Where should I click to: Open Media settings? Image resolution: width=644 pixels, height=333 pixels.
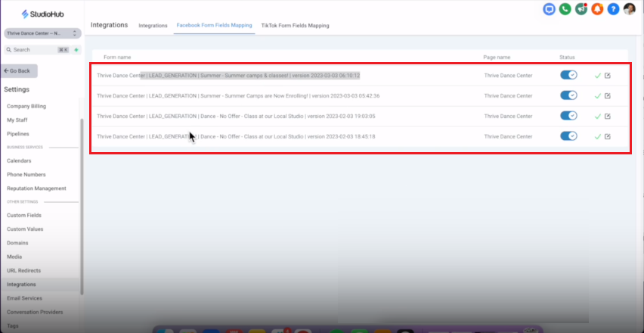(x=14, y=257)
